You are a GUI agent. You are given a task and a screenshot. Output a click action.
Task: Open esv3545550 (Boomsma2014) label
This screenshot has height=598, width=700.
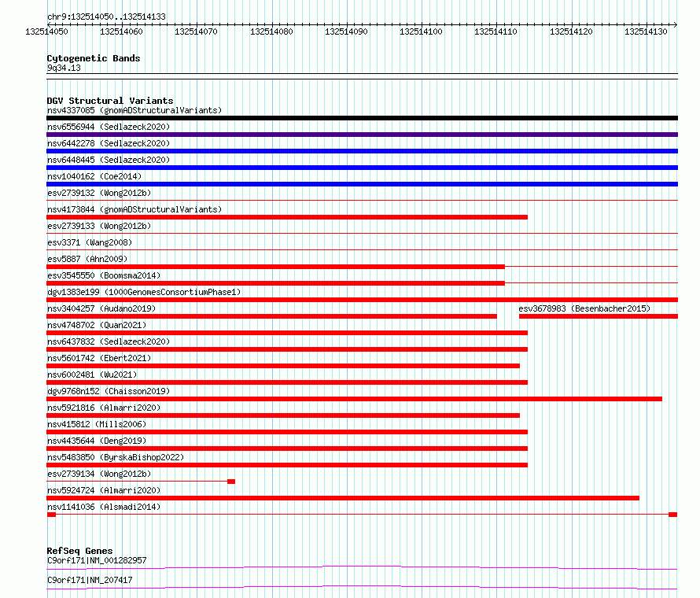[x=104, y=275]
